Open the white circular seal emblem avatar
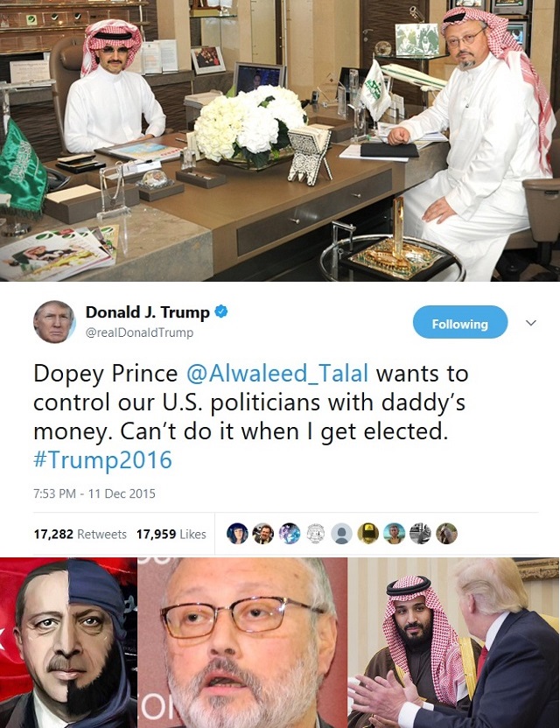Image resolution: width=560 pixels, height=728 pixels. (x=316, y=534)
